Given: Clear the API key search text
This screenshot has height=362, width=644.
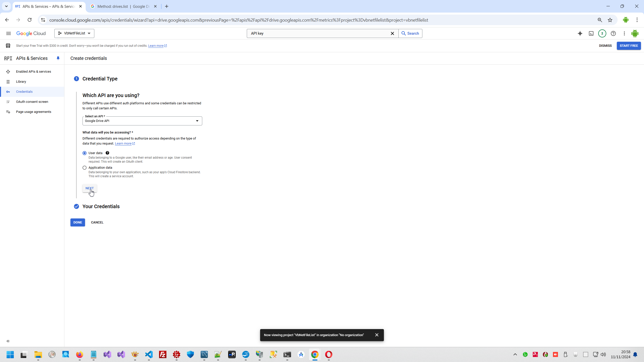Looking at the screenshot, I should coord(392,33).
